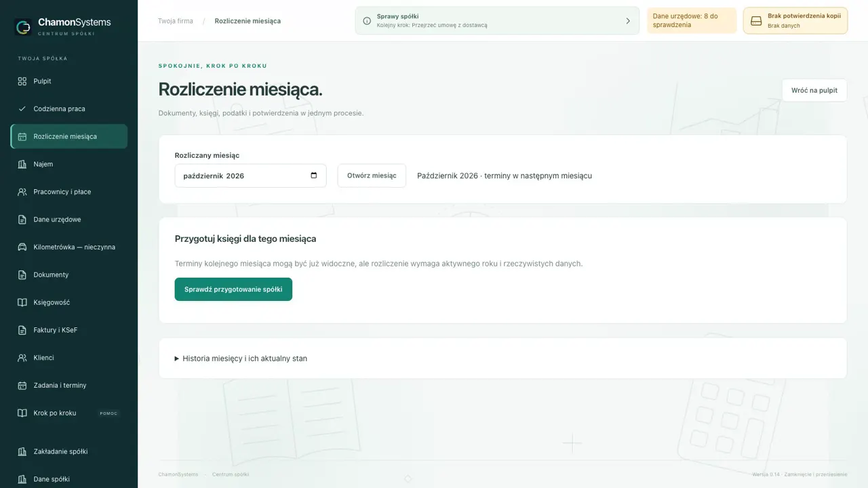Viewport: 868px width, 488px height.
Task: Click the Krok po kroku book icon
Action: (x=22, y=413)
